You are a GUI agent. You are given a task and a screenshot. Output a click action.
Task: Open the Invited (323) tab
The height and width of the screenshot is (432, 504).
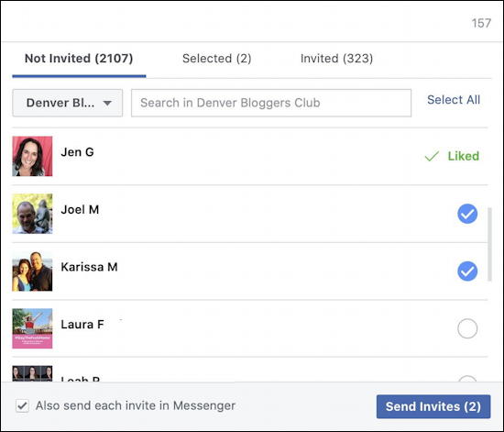tap(336, 59)
